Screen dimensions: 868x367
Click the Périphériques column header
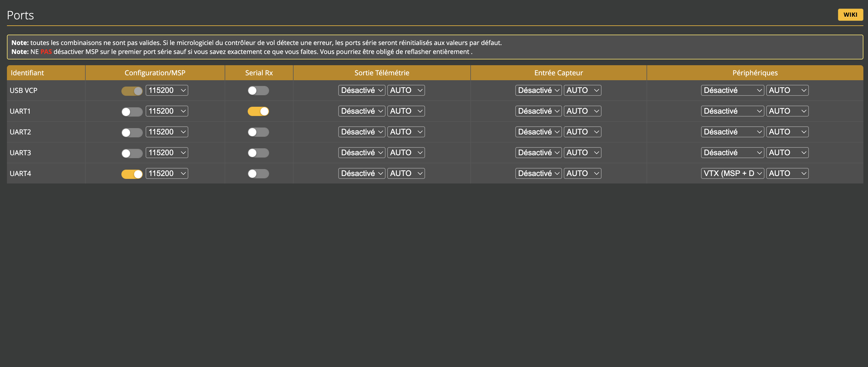coord(755,73)
